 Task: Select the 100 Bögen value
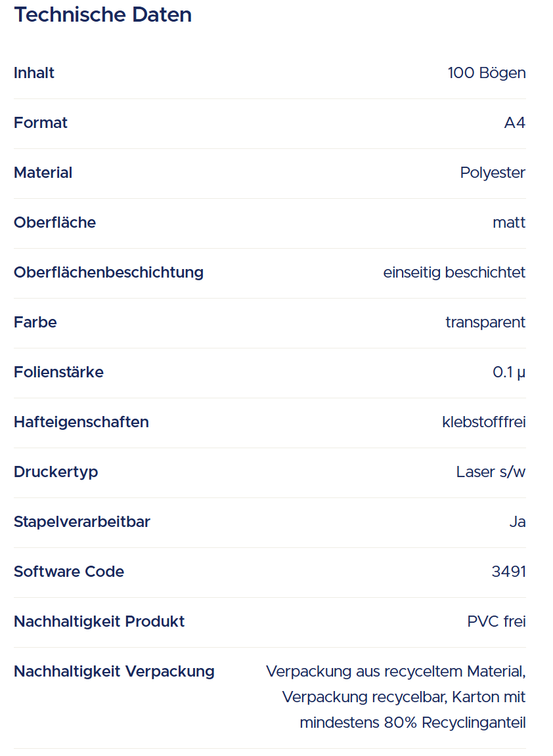pos(487,73)
